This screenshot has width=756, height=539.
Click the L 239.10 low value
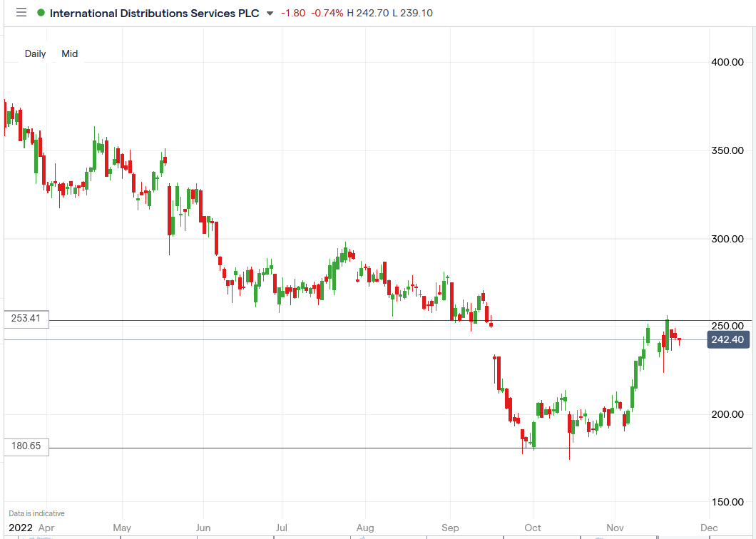pos(412,13)
